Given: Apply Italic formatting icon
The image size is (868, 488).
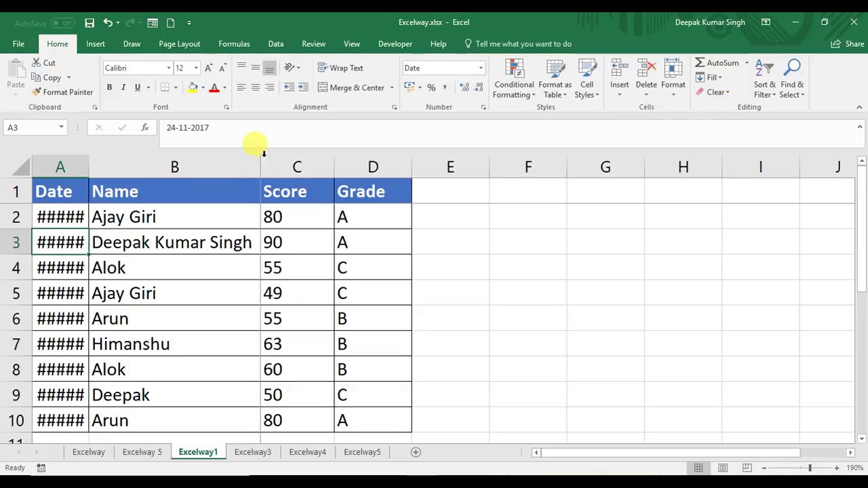Looking at the screenshot, I should coord(123,87).
